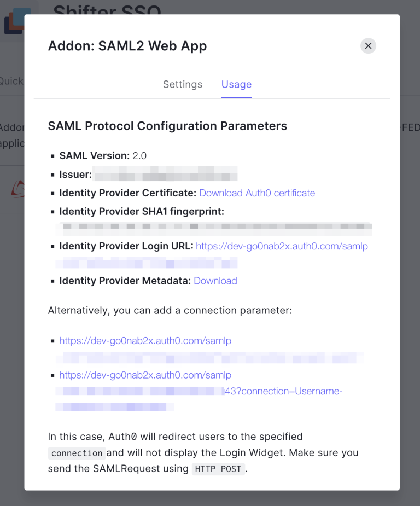Download the Auth0 certificate
Viewport: 420px width, 506px height.
point(257,193)
